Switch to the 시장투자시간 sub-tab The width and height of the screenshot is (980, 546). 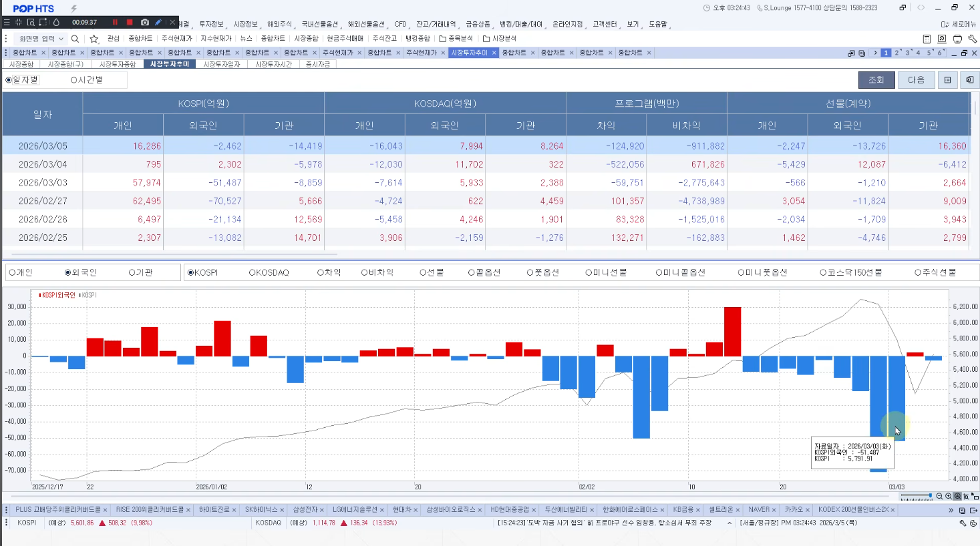pyautogui.click(x=274, y=64)
